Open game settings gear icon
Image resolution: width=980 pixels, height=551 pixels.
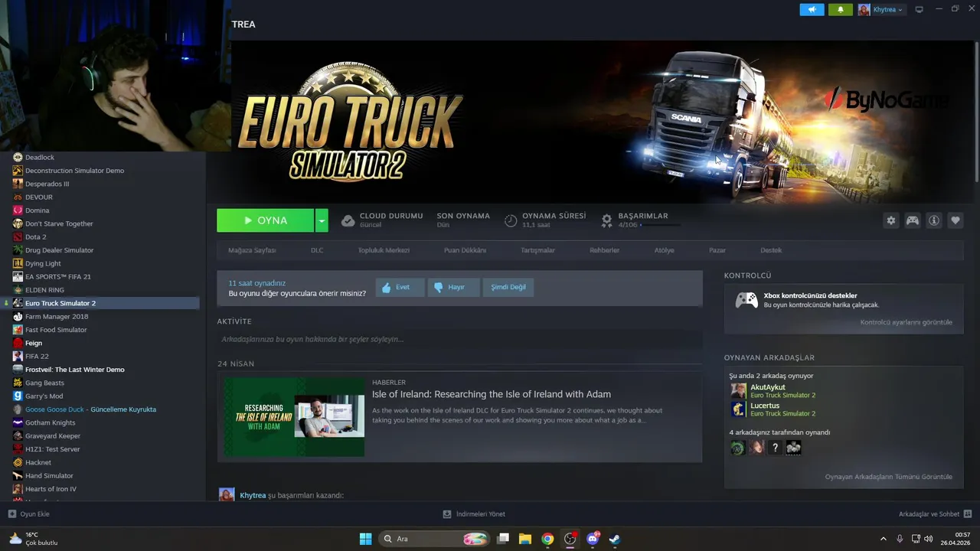891,220
